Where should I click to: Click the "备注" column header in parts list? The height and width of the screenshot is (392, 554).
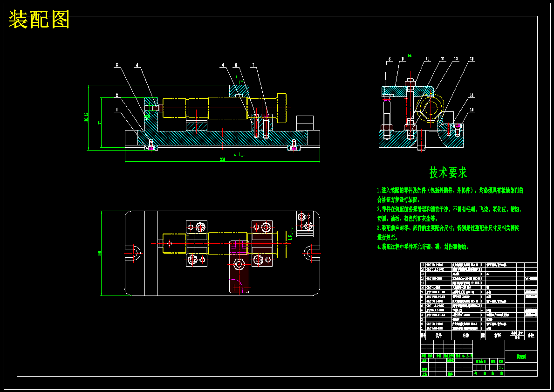tap(531, 336)
